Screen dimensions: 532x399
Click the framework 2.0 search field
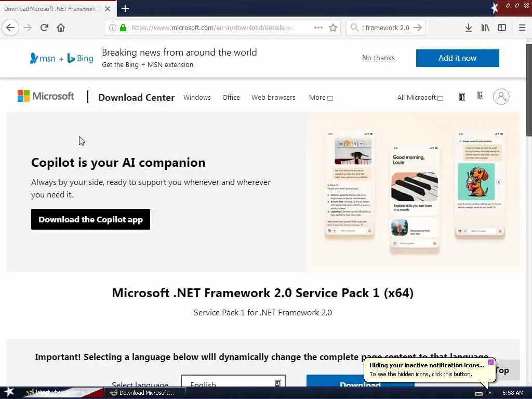point(385,28)
